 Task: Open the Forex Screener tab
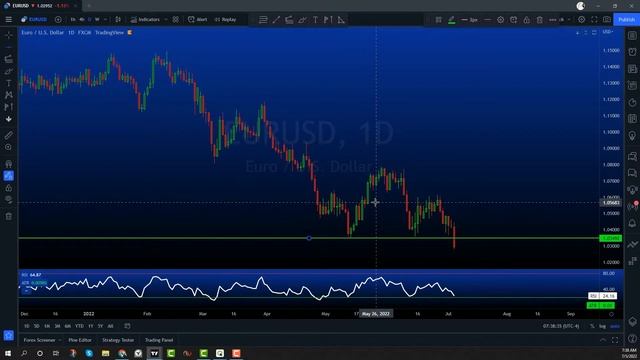[39, 340]
